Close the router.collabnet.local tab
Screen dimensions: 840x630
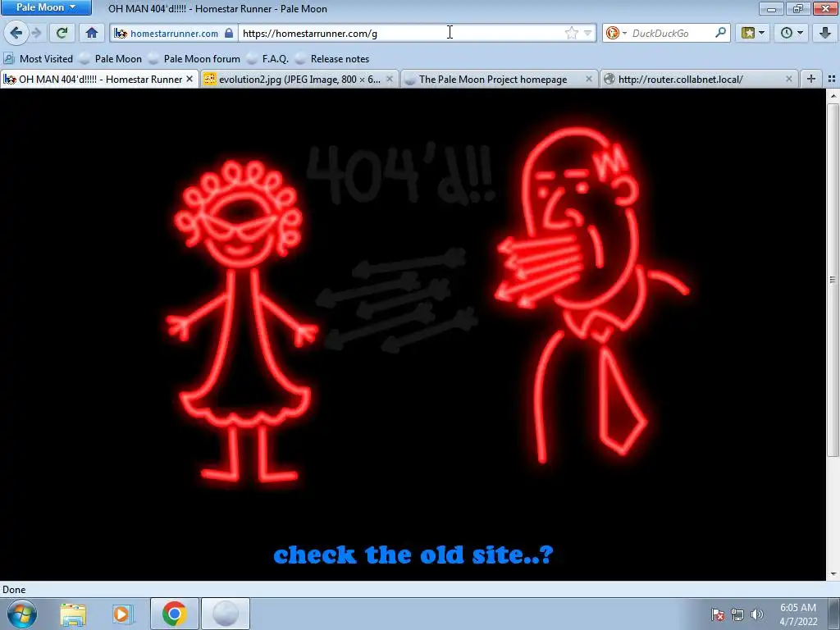[x=788, y=79]
